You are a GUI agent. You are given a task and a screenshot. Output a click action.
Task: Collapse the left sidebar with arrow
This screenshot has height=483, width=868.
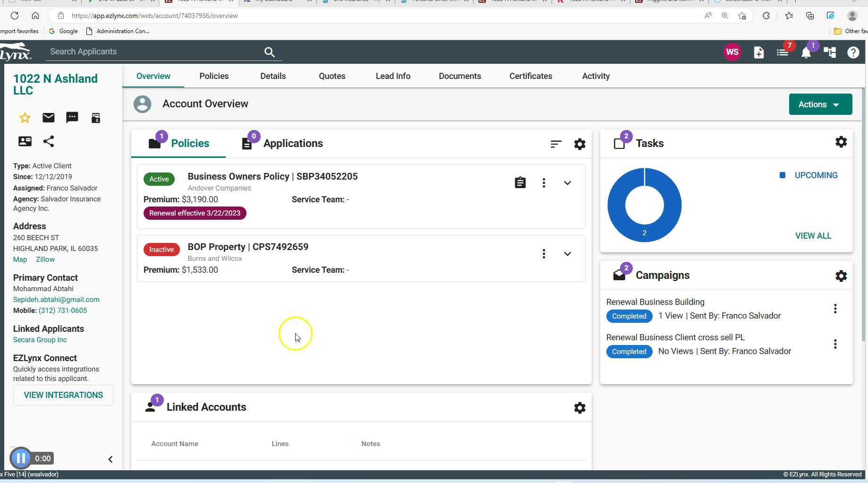(x=110, y=459)
